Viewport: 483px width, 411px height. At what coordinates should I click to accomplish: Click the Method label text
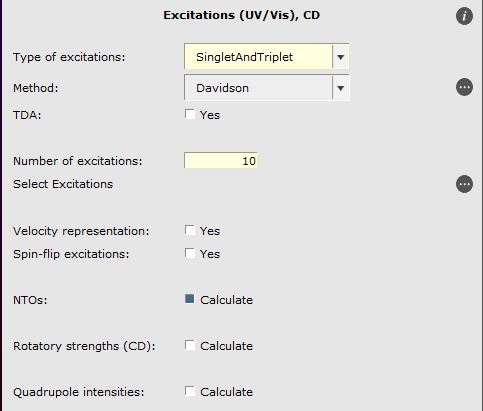36,88
